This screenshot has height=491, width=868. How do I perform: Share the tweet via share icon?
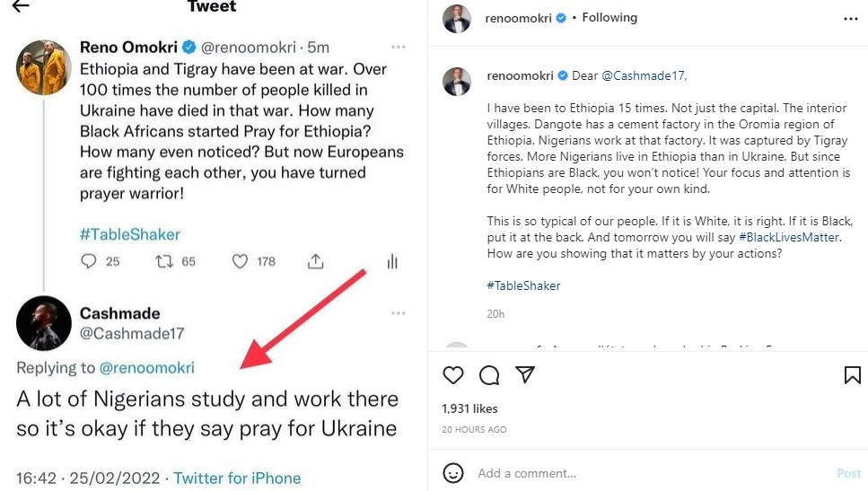pos(315,261)
